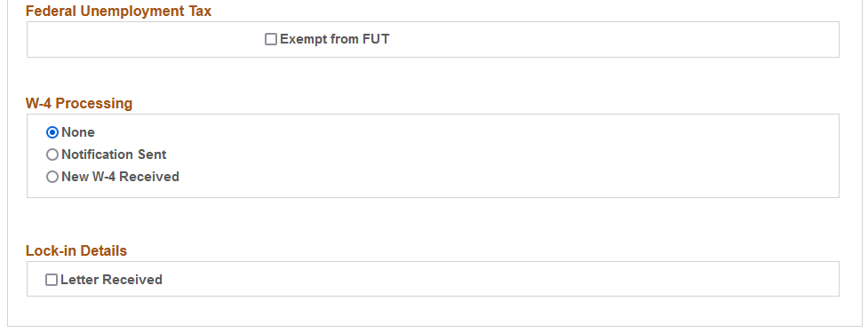The height and width of the screenshot is (333, 868).
Task: Select the None radio button
Action: (52, 133)
